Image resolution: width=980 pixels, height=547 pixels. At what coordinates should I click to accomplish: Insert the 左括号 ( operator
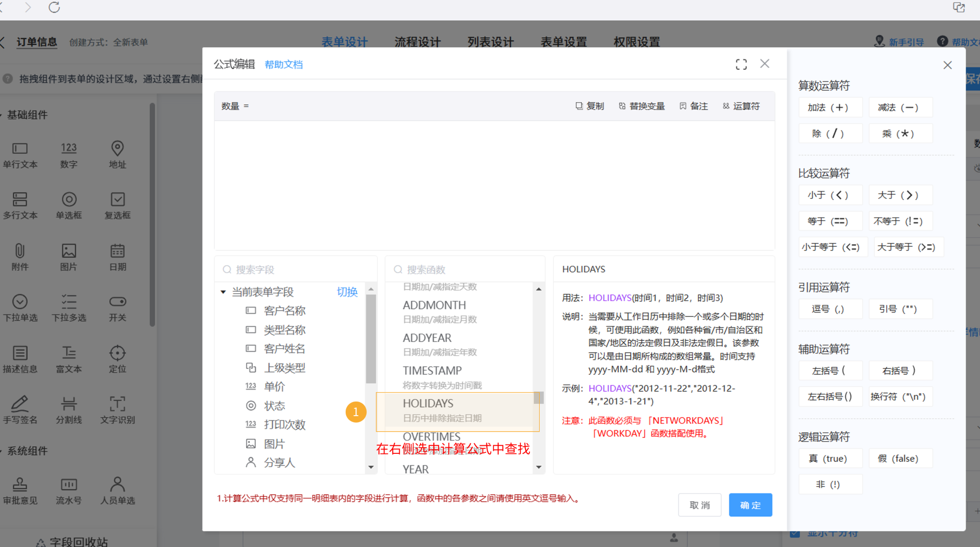[x=830, y=370]
